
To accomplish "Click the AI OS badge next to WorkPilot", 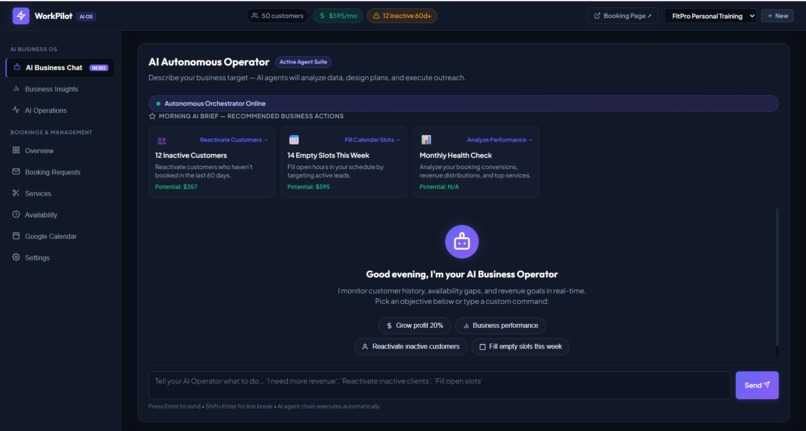I will [86, 16].
